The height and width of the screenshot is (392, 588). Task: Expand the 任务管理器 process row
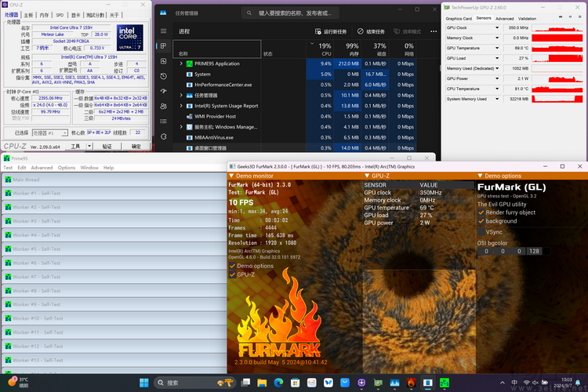(x=181, y=96)
